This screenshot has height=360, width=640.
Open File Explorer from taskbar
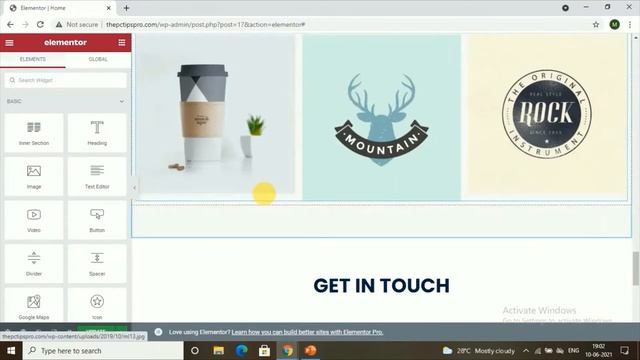point(218,351)
